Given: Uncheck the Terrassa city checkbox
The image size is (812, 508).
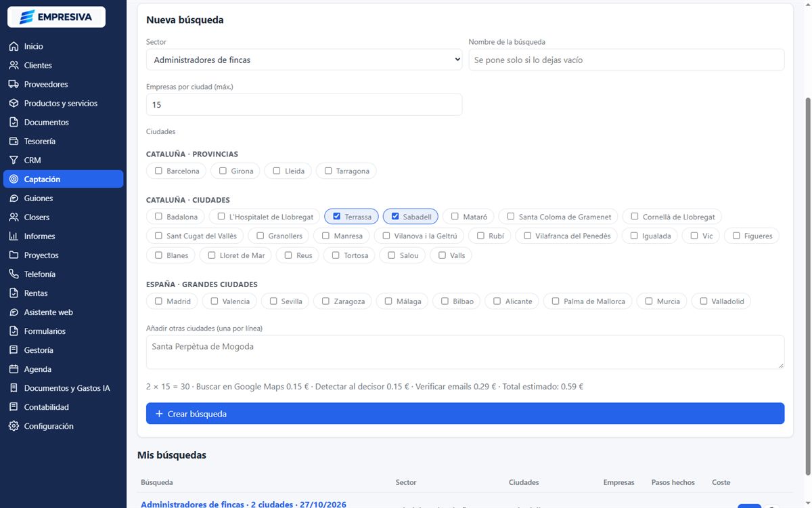Looking at the screenshot, I should [337, 217].
